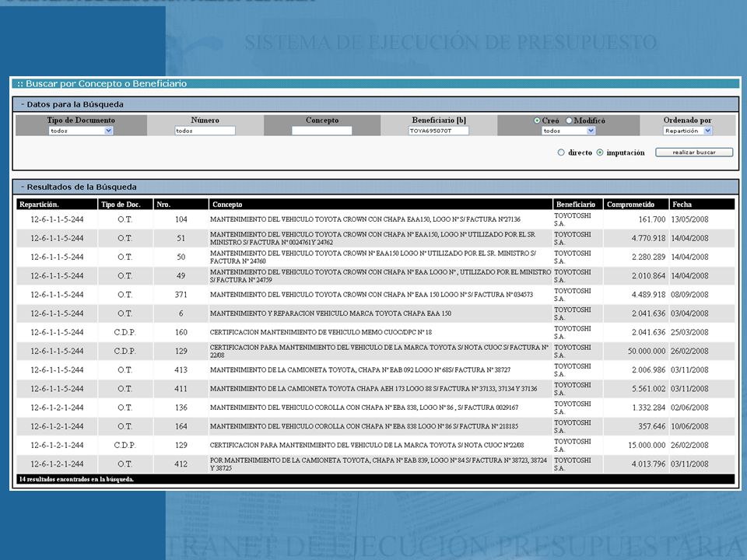Viewport: 747px width, 560px height.
Task: Click document number 50
Action: tap(181, 257)
